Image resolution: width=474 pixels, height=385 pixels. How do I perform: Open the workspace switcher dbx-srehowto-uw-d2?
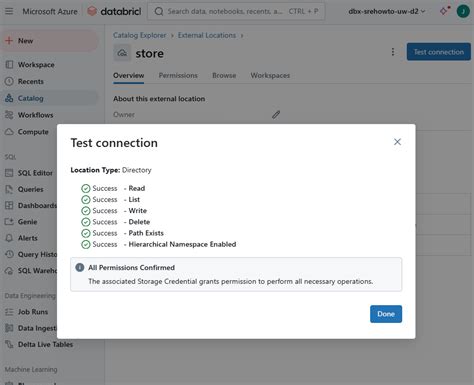click(x=387, y=11)
